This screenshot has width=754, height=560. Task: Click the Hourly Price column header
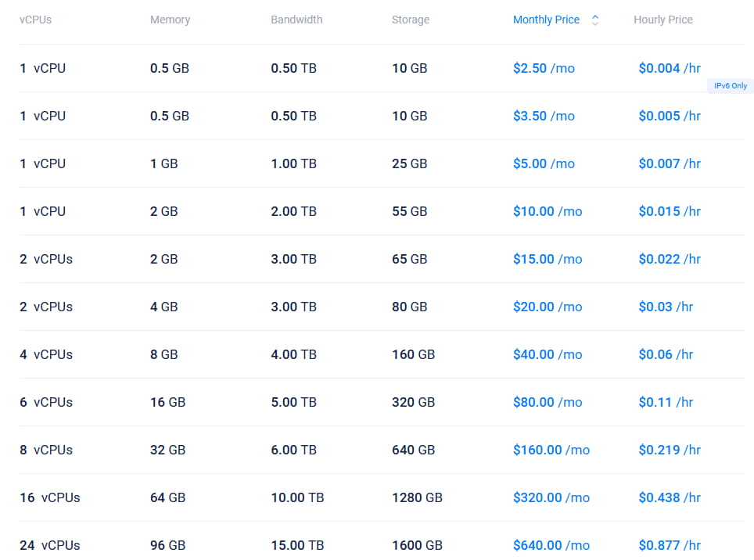662,20
